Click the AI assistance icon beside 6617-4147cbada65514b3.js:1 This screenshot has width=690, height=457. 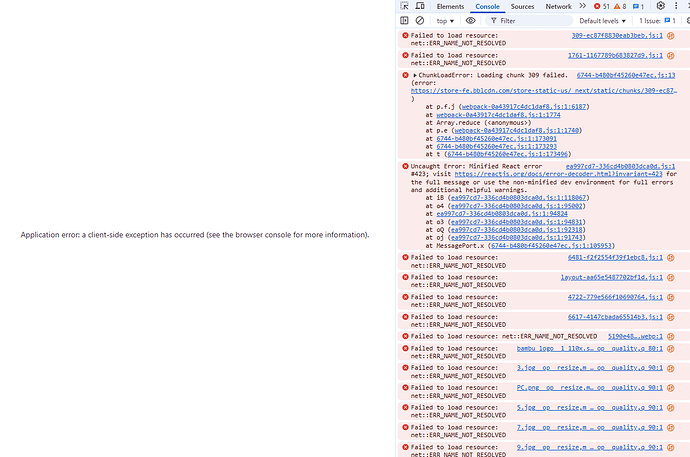671,317
